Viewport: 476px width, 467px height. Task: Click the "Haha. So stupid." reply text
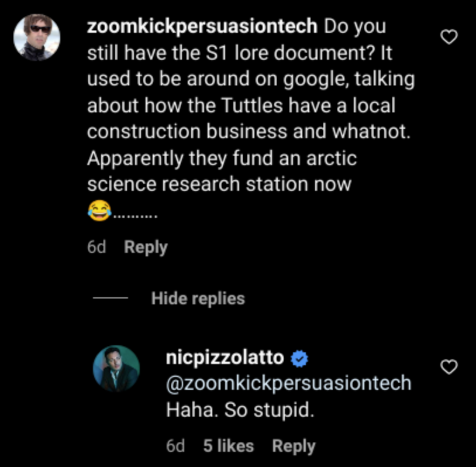click(240, 410)
